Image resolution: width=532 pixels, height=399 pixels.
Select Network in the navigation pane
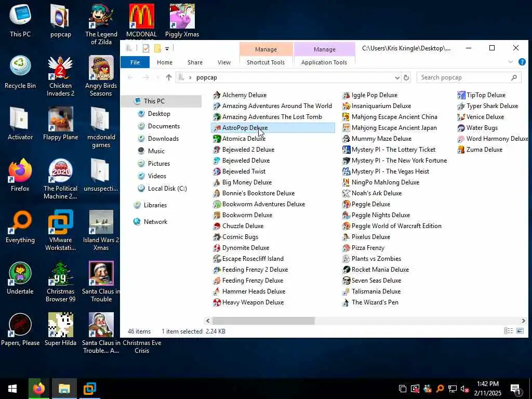coord(155,221)
